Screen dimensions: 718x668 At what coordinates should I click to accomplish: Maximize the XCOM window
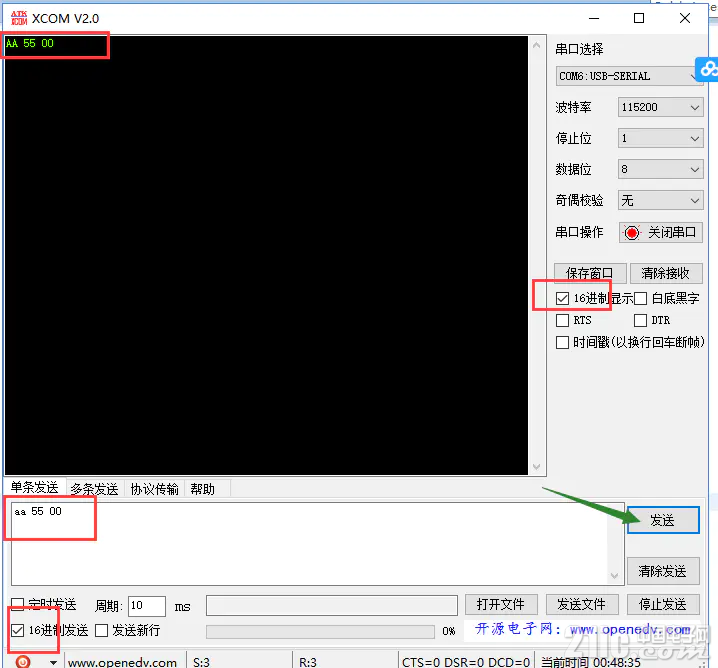point(639,18)
